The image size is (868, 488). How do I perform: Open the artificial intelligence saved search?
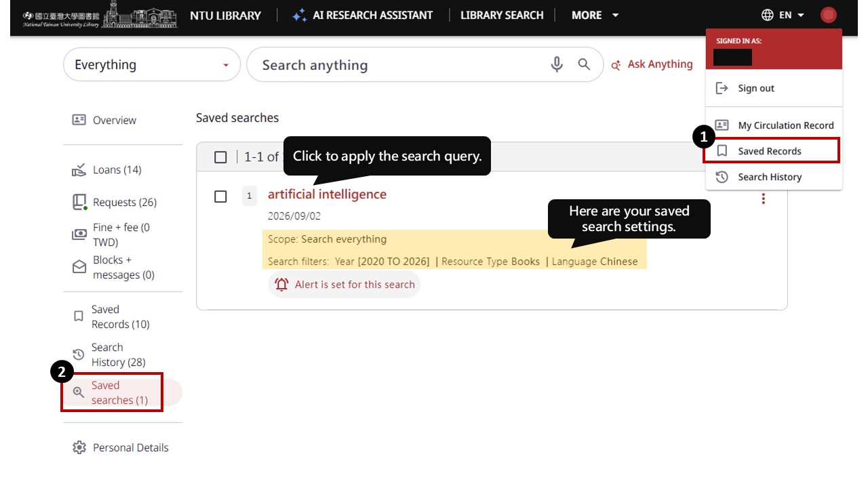point(327,195)
